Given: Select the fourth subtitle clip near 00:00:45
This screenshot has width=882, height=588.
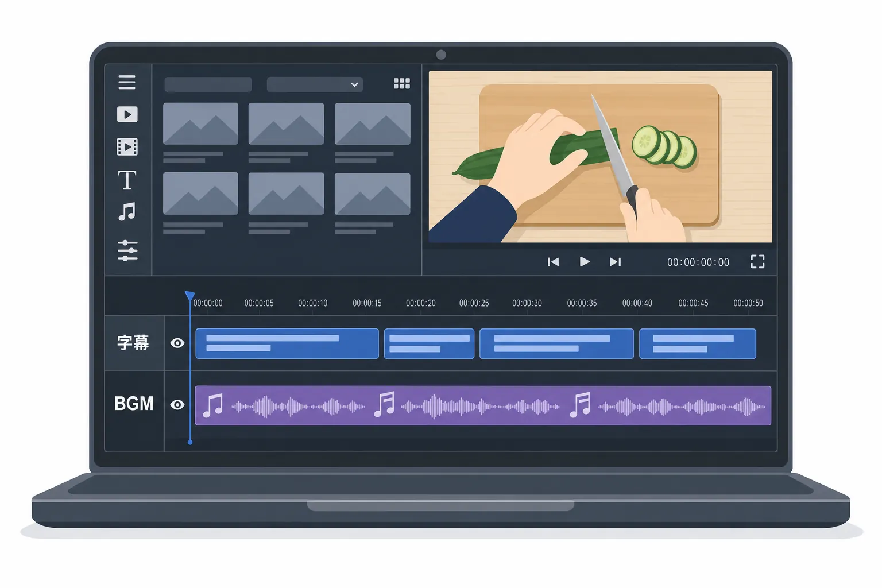Looking at the screenshot, I should 698,343.
